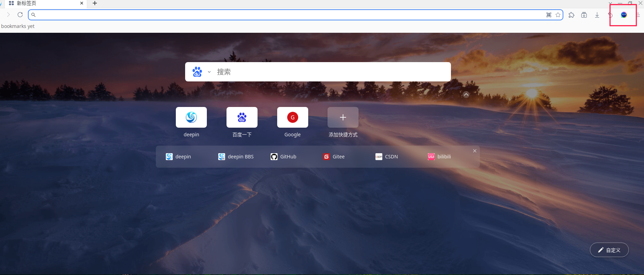
Task: Click 添加快捷方式 plus tile
Action: (x=343, y=117)
